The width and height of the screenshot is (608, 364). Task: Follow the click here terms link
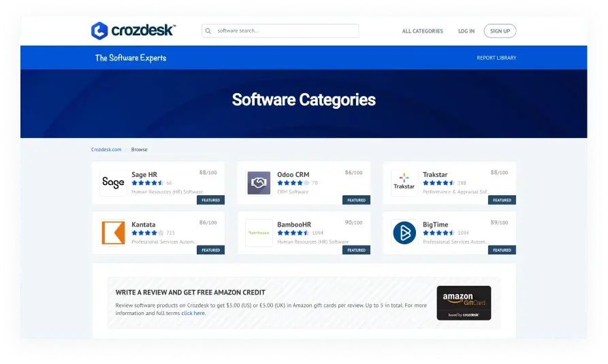(193, 313)
